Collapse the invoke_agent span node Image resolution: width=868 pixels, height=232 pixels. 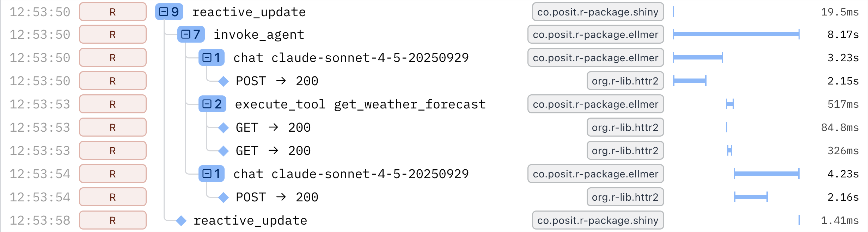coord(185,35)
